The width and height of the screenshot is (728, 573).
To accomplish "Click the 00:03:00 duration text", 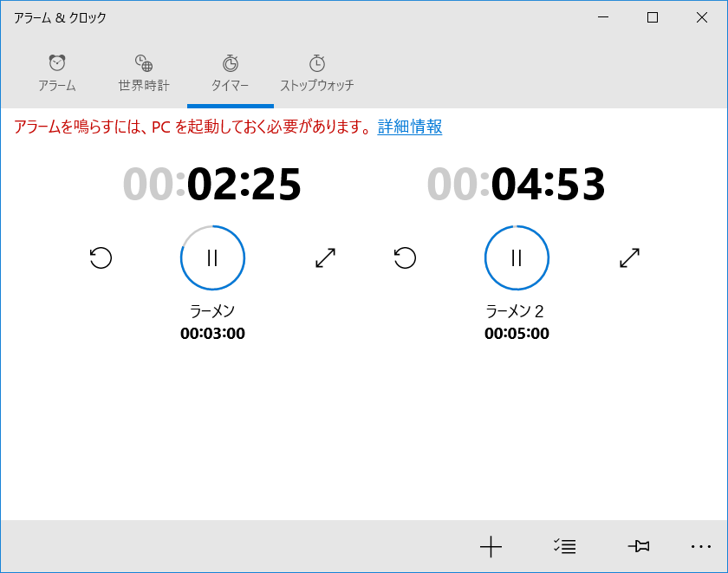I will tap(212, 334).
